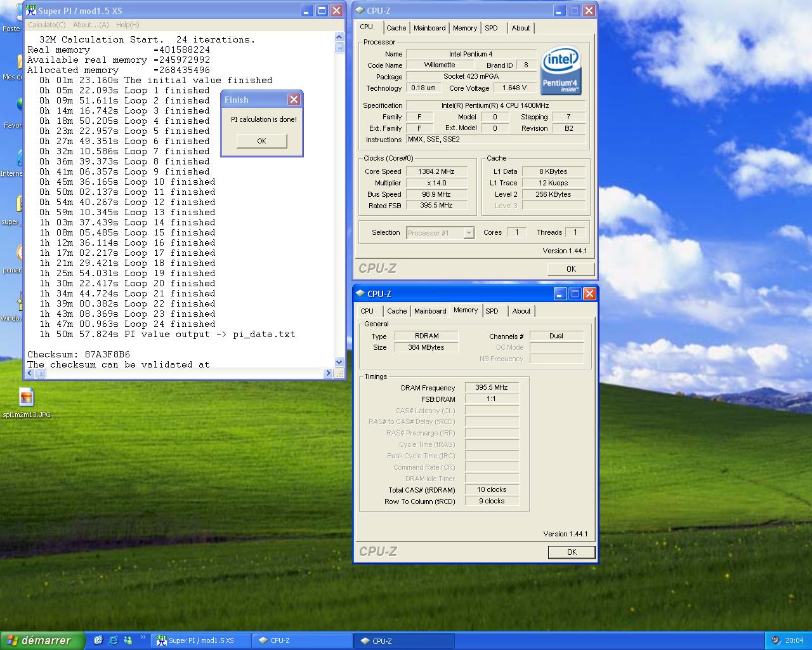
Task: Close the Finish dialog
Action: tap(294, 99)
